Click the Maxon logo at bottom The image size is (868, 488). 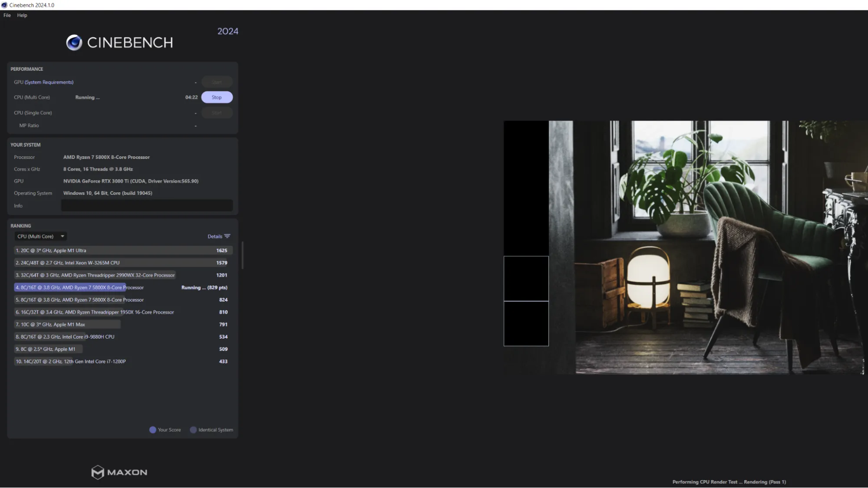119,472
